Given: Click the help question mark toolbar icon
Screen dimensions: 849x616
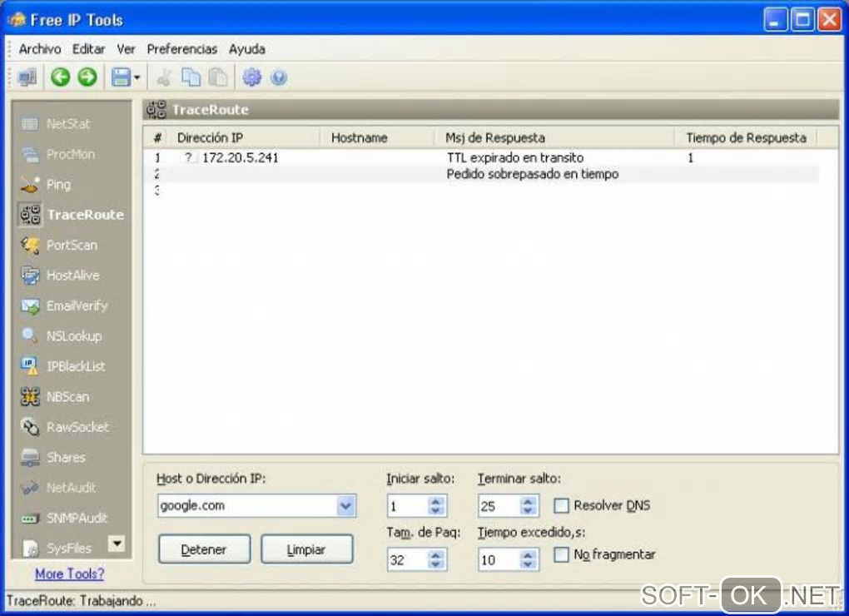Looking at the screenshot, I should pyautogui.click(x=279, y=78).
